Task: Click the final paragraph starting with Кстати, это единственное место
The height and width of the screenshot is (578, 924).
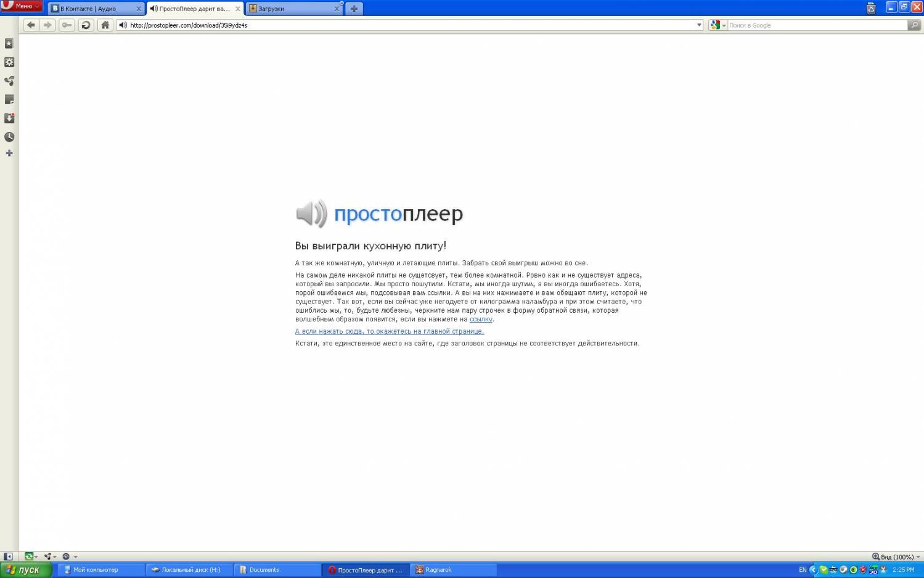Action: (x=467, y=344)
